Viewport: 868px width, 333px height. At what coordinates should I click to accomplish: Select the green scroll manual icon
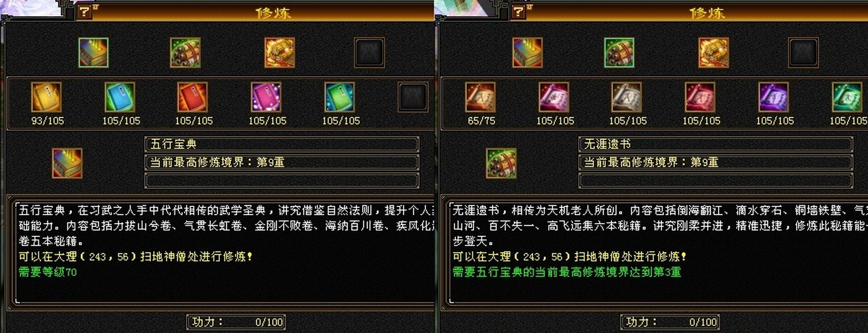(847, 97)
